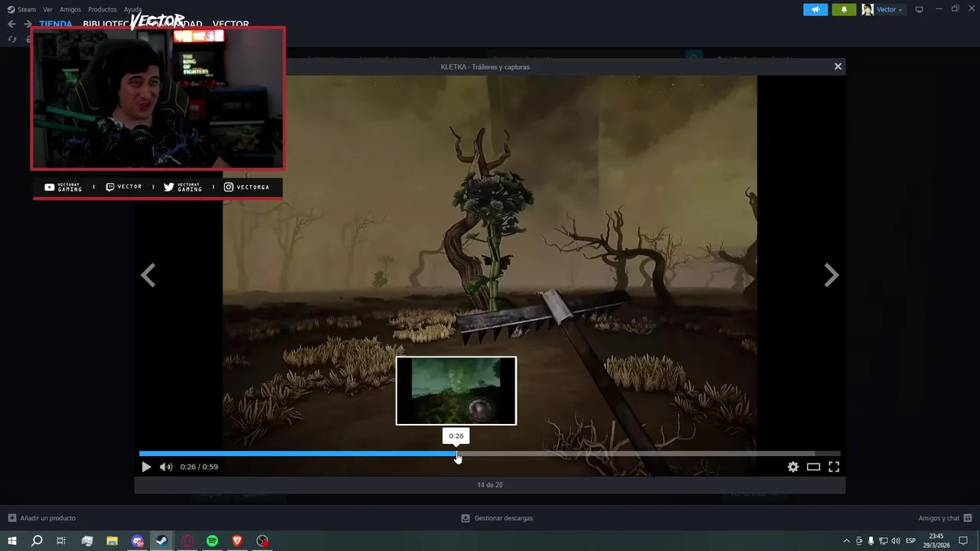
Task: Click Añadir un producto
Action: pyautogui.click(x=42, y=518)
